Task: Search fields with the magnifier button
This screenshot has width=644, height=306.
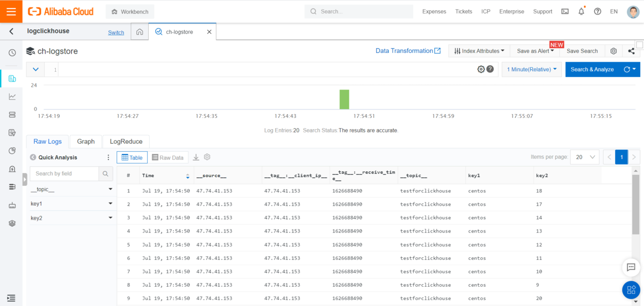Action: pos(106,174)
